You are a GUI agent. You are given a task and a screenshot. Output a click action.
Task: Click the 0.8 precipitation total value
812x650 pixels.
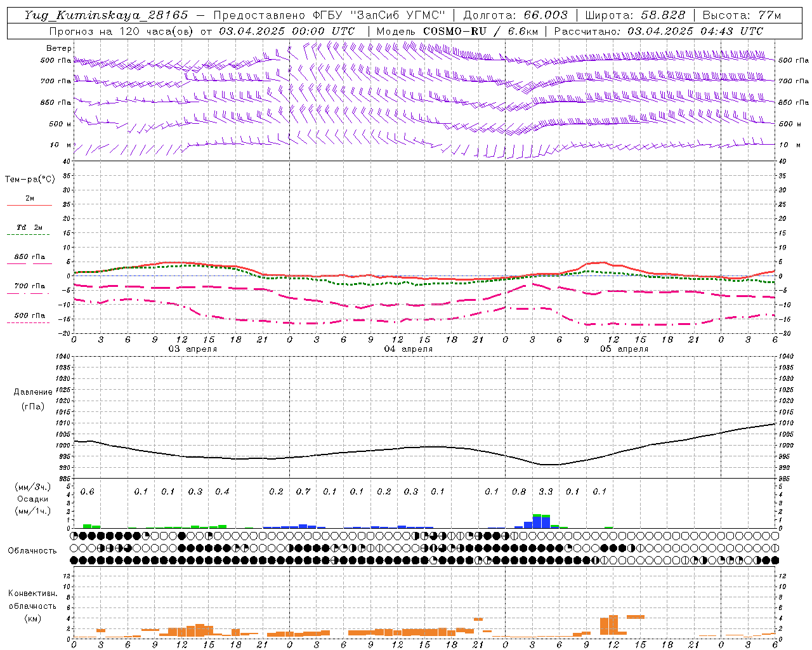(x=519, y=491)
